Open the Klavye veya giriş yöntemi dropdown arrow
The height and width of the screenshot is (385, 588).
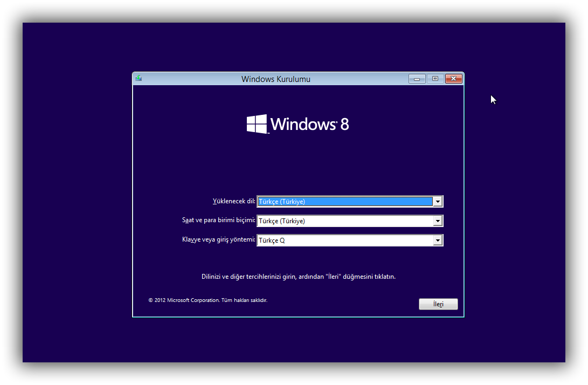(x=438, y=240)
